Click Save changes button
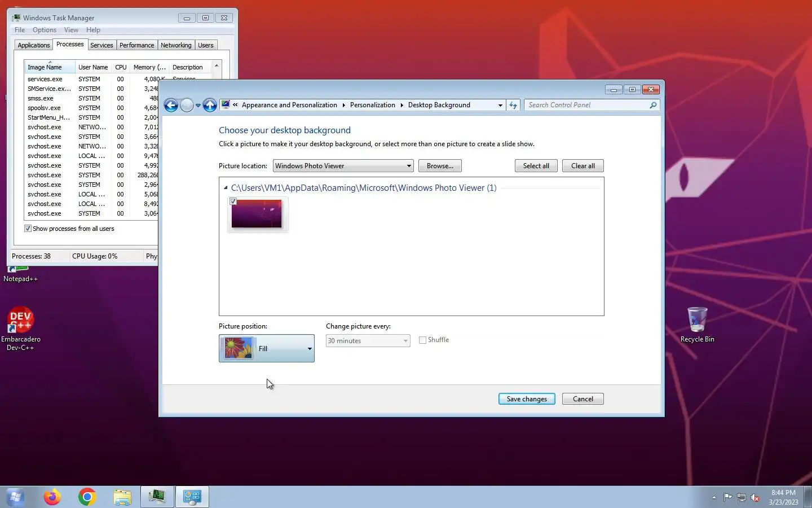Image resolution: width=812 pixels, height=508 pixels. (527, 399)
